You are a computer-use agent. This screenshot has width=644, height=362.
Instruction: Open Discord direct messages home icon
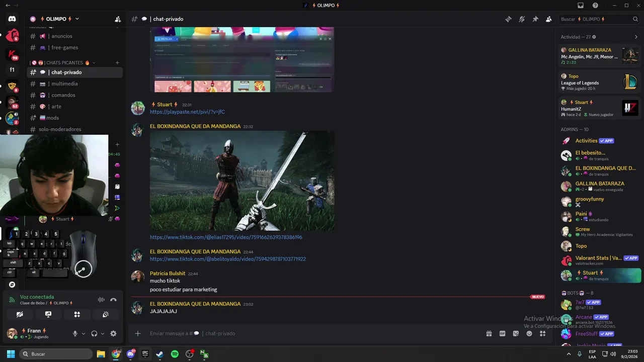click(x=12, y=19)
